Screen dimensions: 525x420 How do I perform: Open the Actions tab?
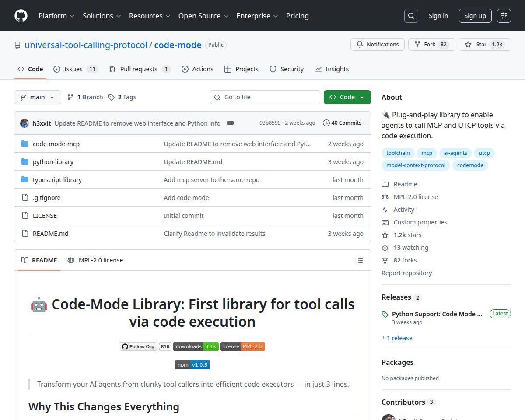197,69
